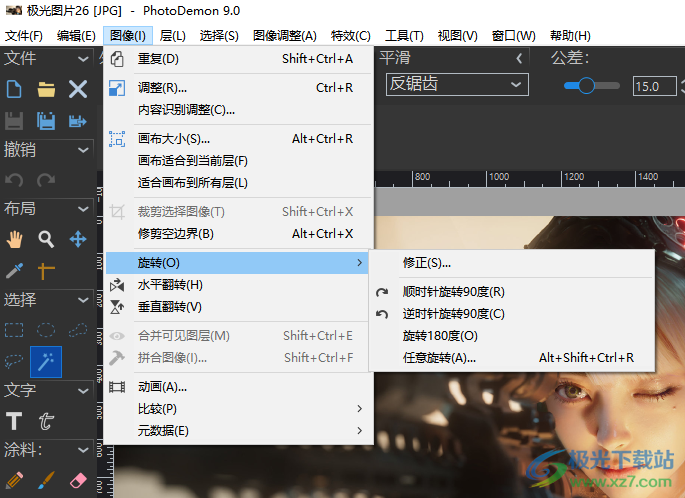Choose 顺时针旋转90度(R)

(512, 292)
